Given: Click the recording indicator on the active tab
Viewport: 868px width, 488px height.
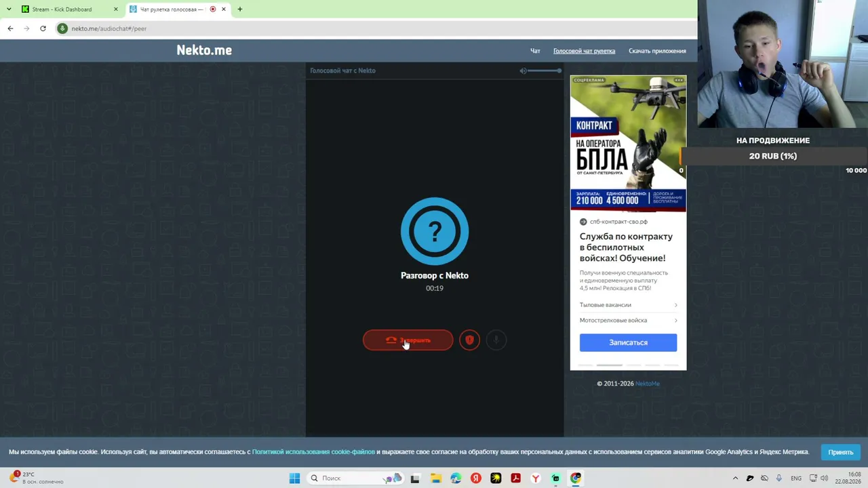Looking at the screenshot, I should [213, 9].
